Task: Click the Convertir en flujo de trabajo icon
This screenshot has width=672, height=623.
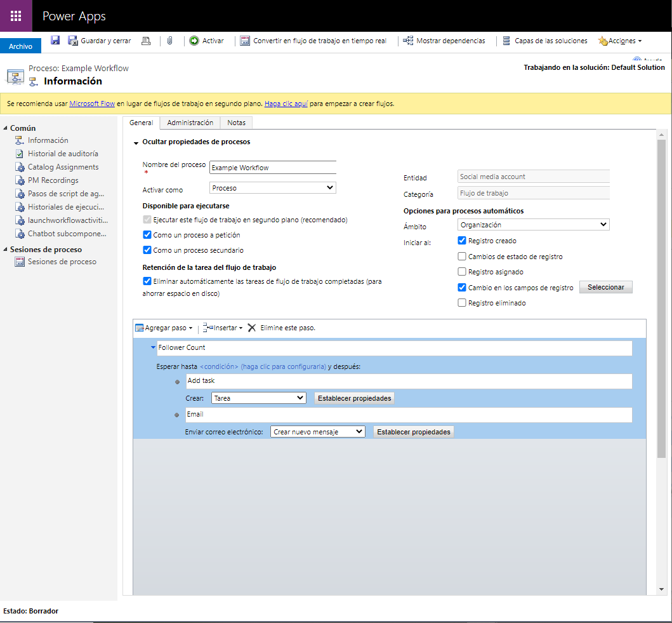Action: (245, 41)
